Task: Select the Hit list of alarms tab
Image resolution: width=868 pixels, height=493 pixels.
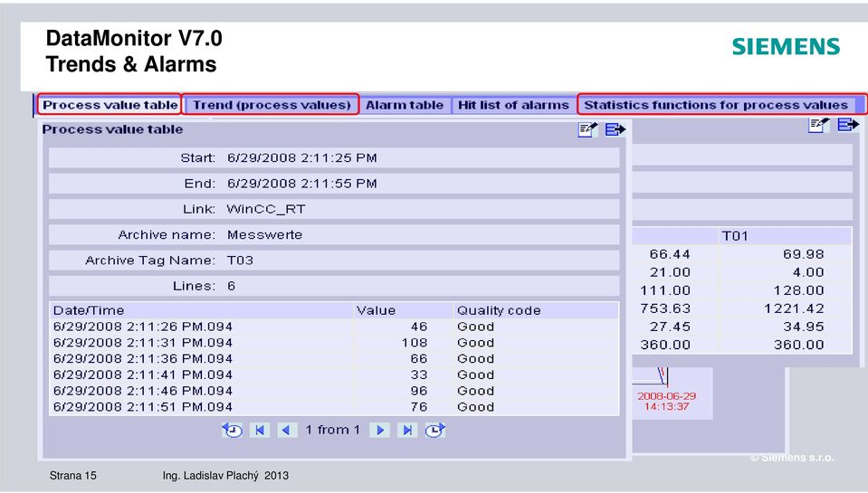Action: [x=513, y=105]
